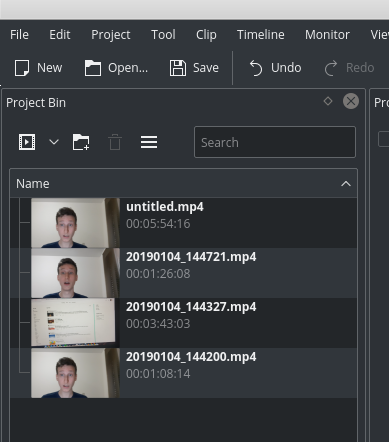This screenshot has height=442, width=389.
Task: Click the Redo toolbar button
Action: 349,68
